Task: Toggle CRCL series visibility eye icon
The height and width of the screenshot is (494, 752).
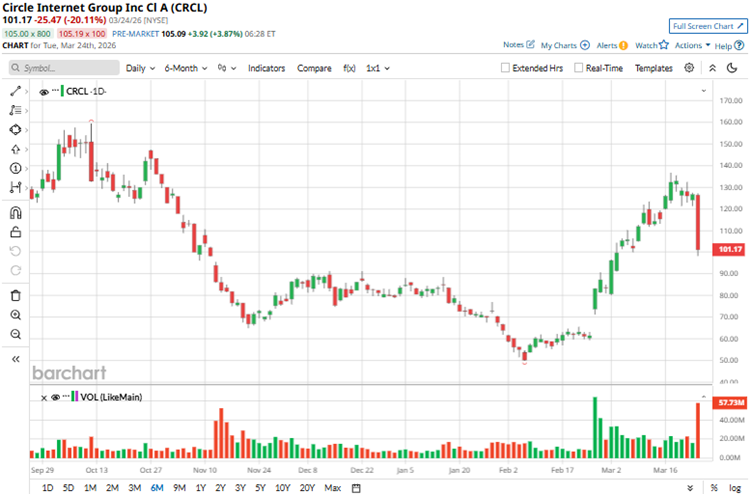Action: (44, 92)
